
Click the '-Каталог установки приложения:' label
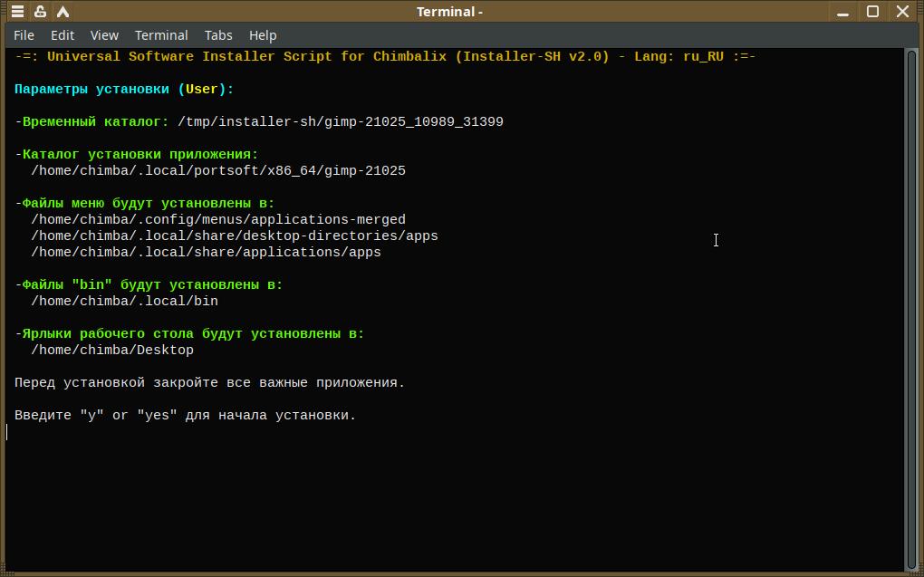[x=137, y=155]
